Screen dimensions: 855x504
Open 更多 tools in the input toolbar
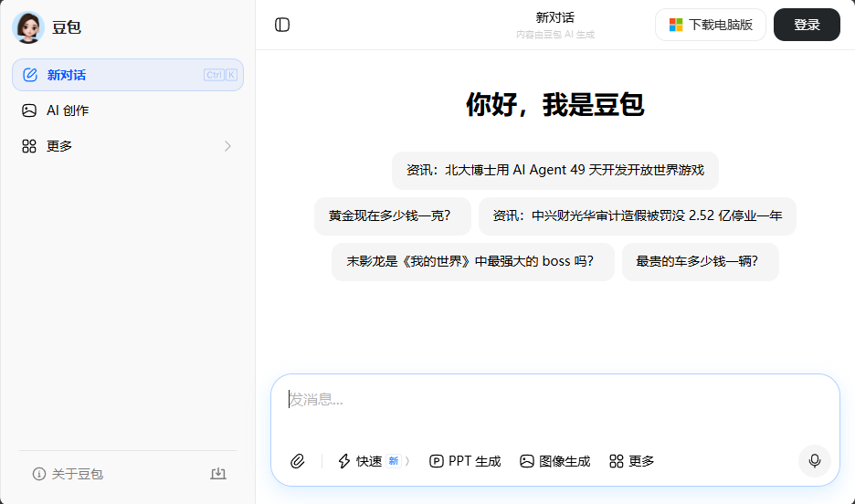click(631, 461)
